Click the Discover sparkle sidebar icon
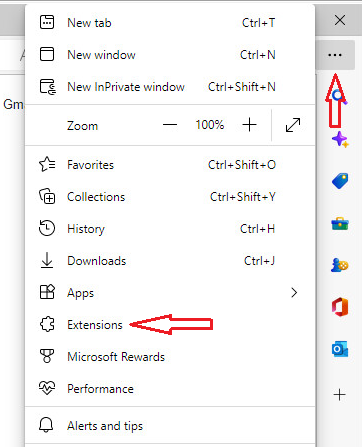 340,139
